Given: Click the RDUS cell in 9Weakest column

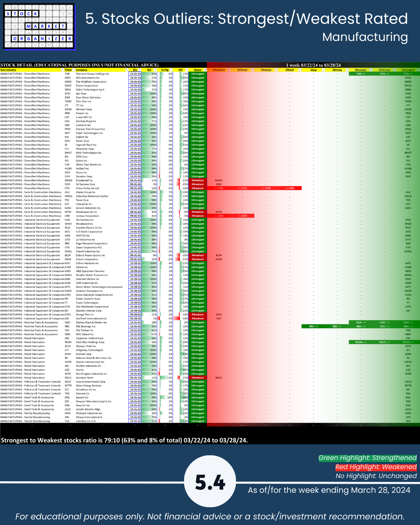Looking at the screenshot, I should (x=219, y=378).
